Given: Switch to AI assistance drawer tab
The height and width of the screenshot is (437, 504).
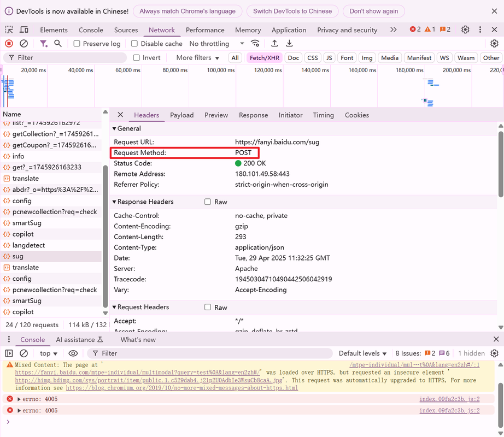Looking at the screenshot, I should click(79, 339).
